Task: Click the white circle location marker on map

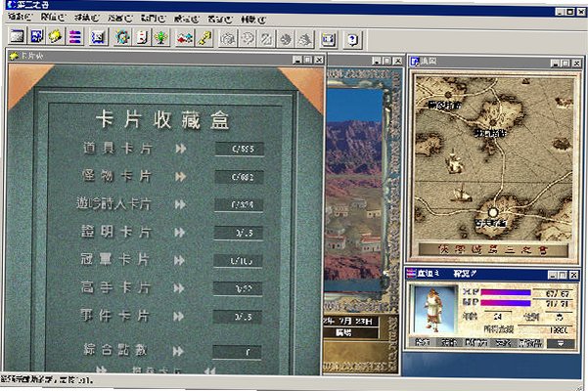Action: click(x=493, y=213)
